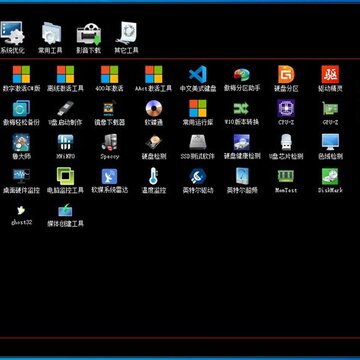Launch 常用运行库 runtime library installer
360x360 pixels.
198,113
